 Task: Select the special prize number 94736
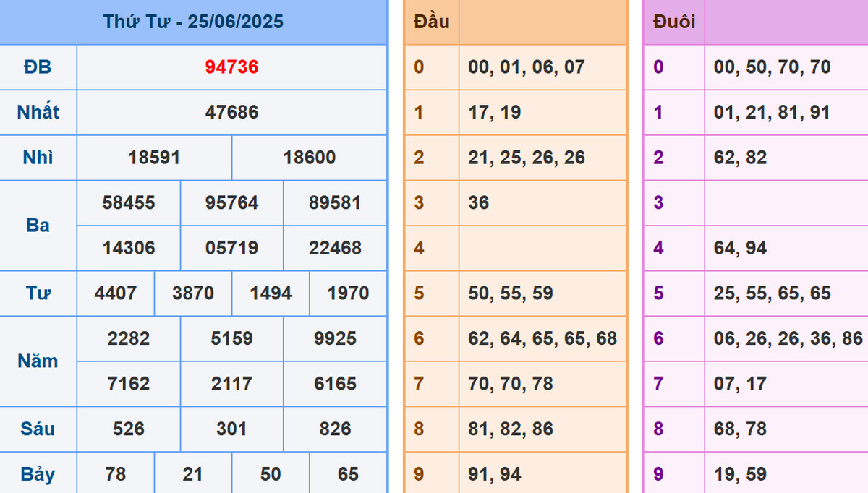(231, 67)
